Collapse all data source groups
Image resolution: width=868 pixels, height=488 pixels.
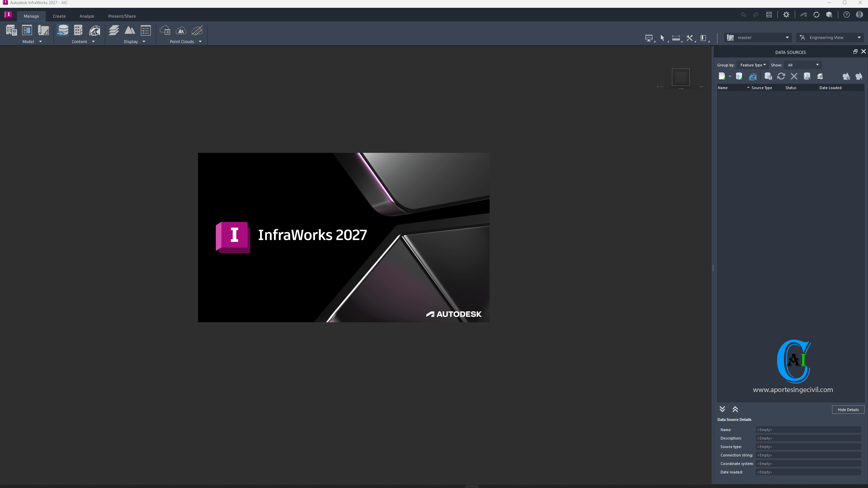coord(735,409)
